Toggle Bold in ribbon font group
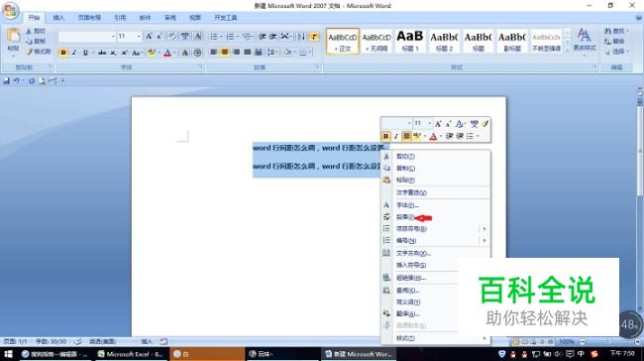 tap(63, 53)
